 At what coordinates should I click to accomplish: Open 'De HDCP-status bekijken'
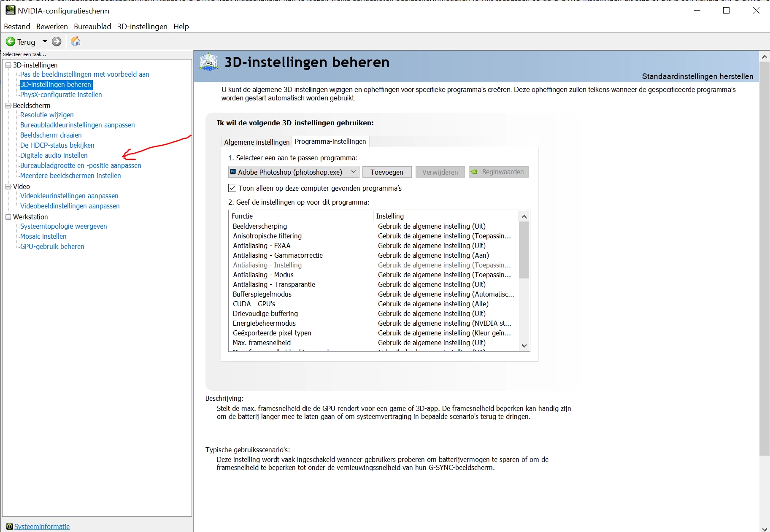pos(57,145)
